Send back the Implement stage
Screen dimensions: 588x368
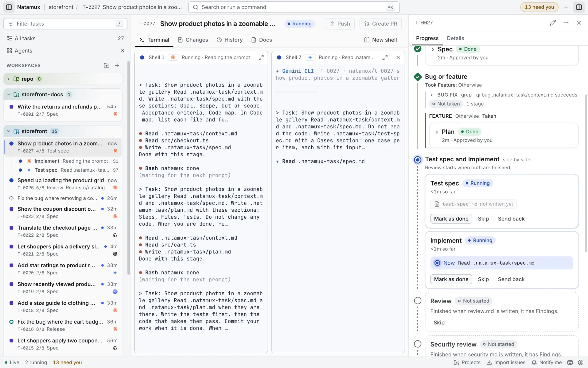click(511, 279)
